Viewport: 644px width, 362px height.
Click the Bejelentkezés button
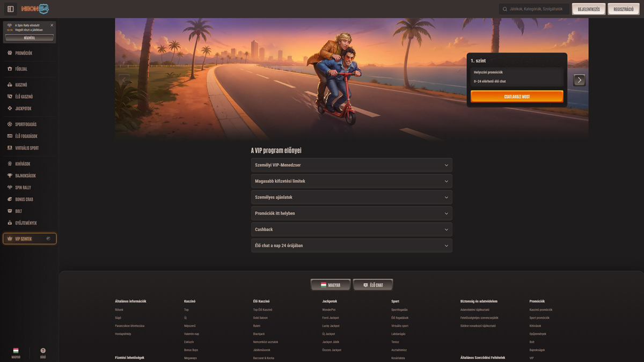click(589, 9)
